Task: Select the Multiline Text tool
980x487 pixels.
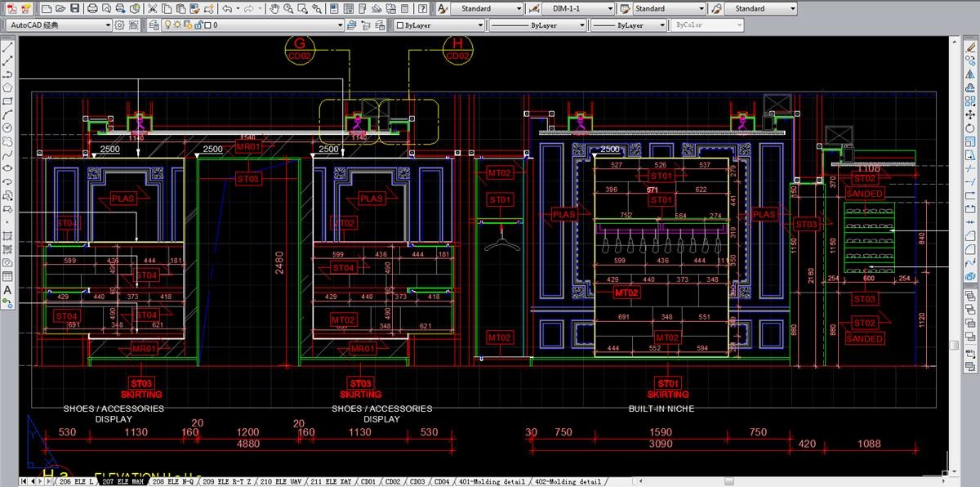Action: click(x=7, y=290)
